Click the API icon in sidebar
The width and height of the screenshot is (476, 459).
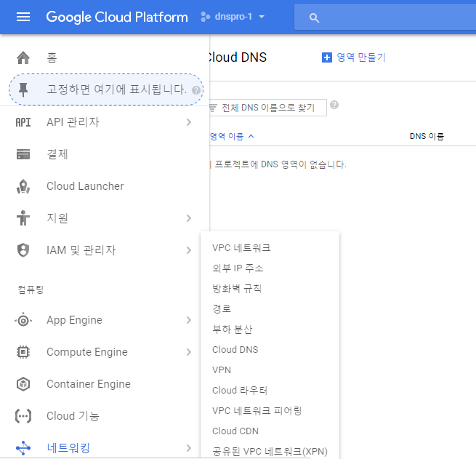click(23, 122)
